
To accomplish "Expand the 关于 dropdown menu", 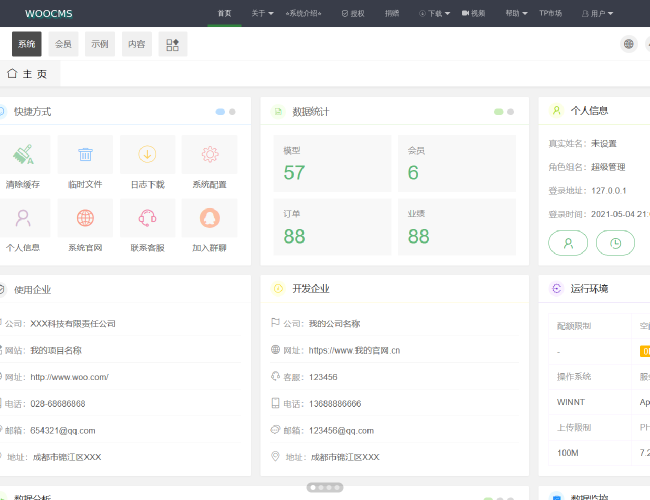I will (x=262, y=14).
